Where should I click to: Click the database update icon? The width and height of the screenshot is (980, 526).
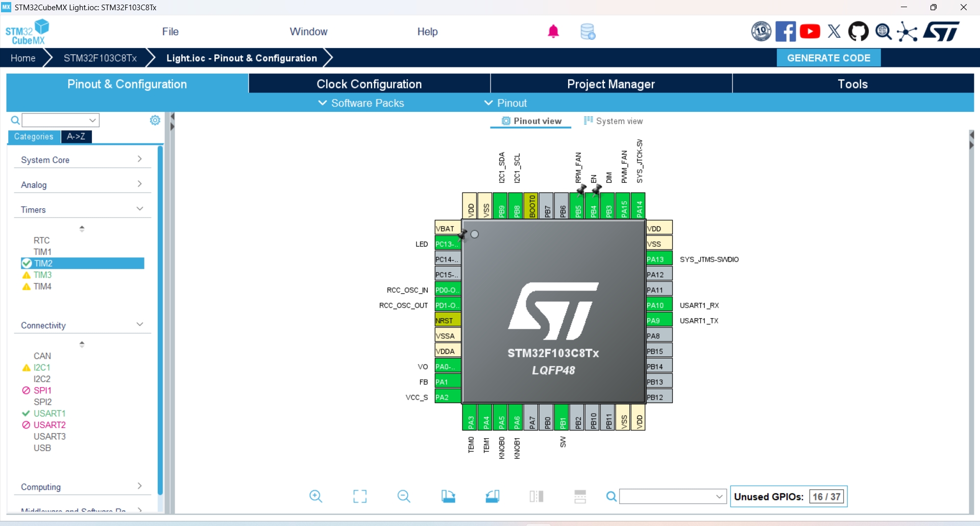tap(587, 32)
